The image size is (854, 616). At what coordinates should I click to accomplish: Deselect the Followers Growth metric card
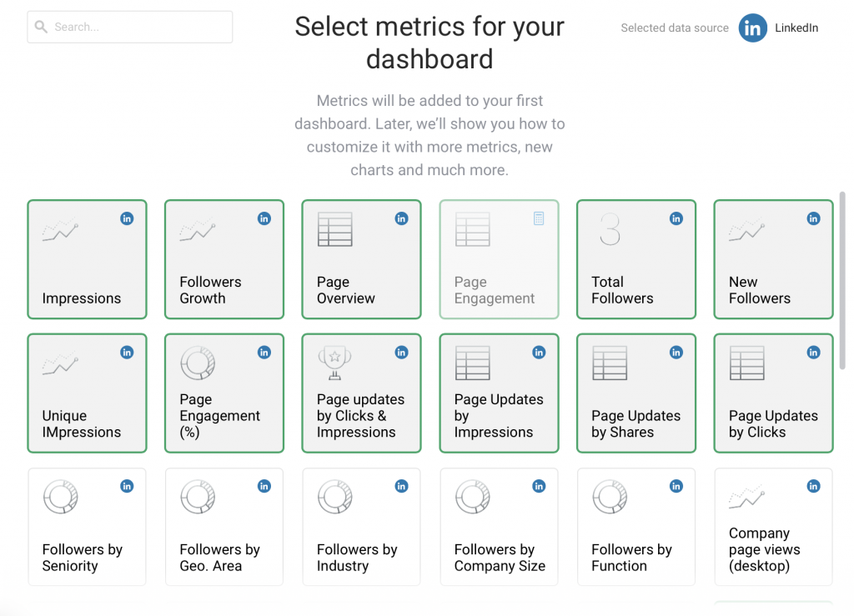(224, 259)
